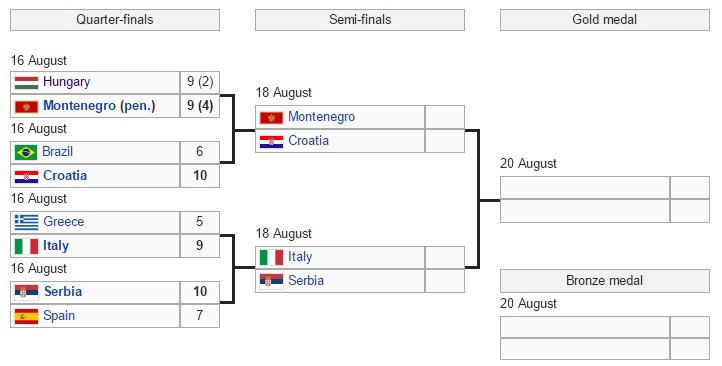Viewport: 722px width, 366px height.
Task: Open Serbia link in quarter-finals
Action: pyautogui.click(x=63, y=291)
